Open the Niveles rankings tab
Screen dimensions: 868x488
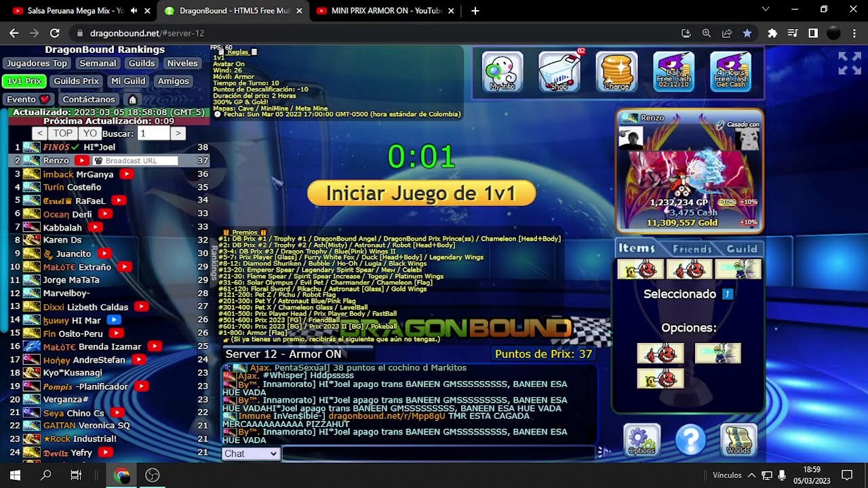click(182, 63)
